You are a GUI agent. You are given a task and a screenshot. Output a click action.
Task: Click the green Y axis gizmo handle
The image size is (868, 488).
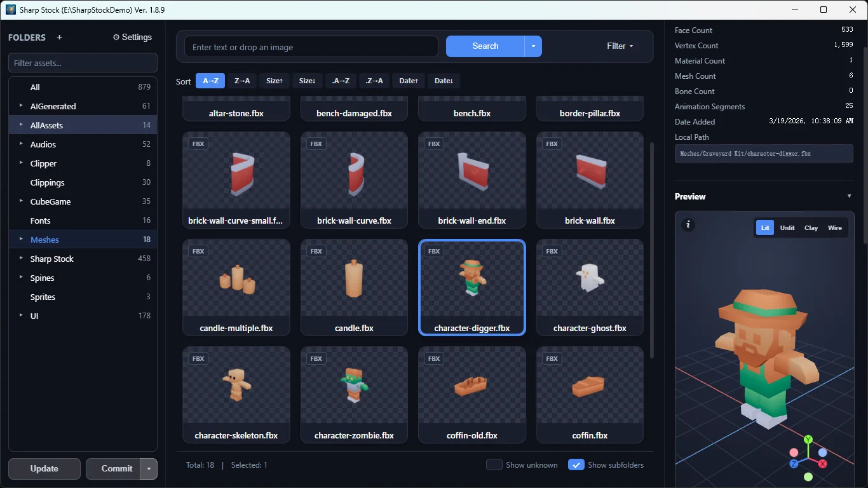808,440
